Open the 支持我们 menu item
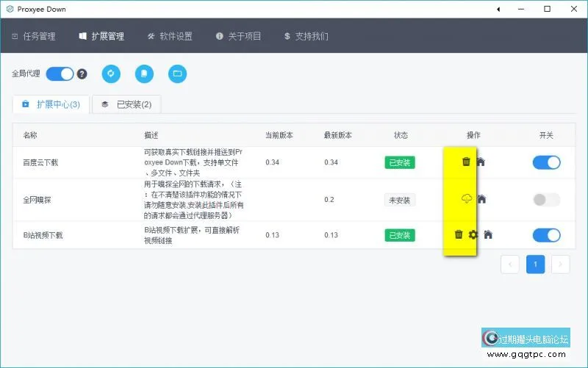Image resolution: width=588 pixels, height=368 pixels. tap(306, 36)
